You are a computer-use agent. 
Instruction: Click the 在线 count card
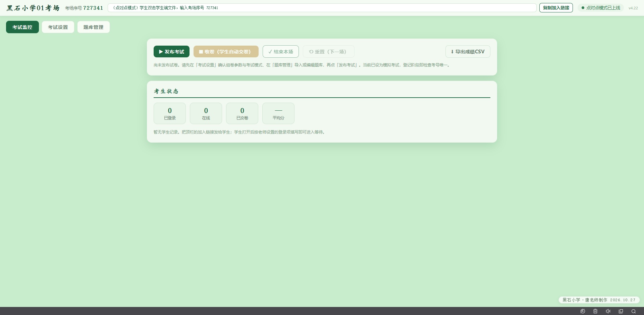tap(206, 113)
